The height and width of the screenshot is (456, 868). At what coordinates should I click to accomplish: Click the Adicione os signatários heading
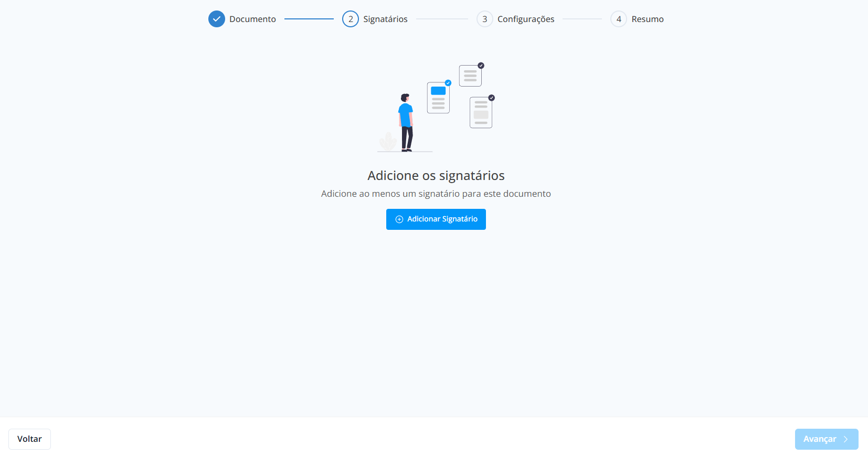point(436,175)
